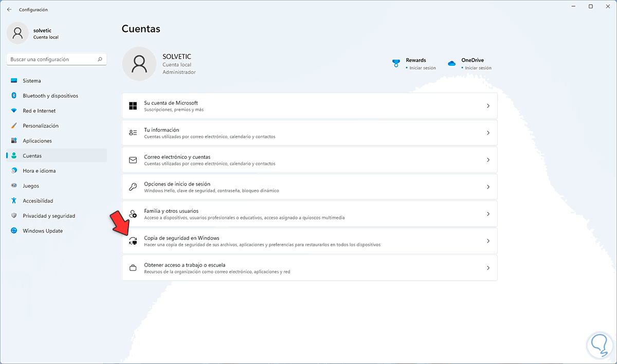Click the briefcase icon for trabajo o escuela
The height and width of the screenshot is (364, 617).
[133, 268]
